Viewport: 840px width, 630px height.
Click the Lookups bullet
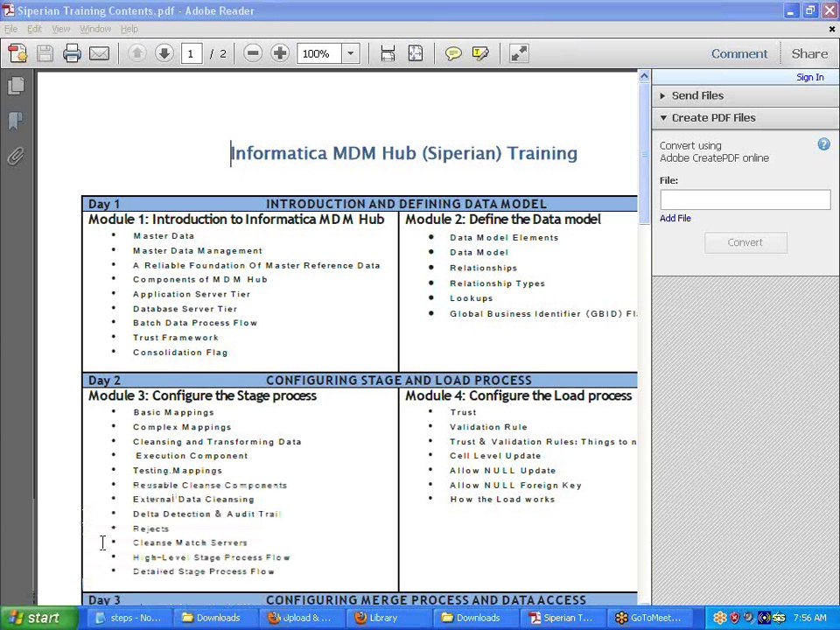tap(472, 298)
